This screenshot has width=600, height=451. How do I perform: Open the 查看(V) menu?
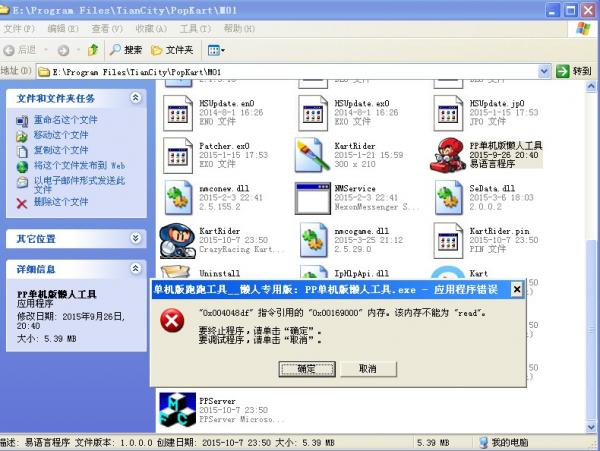point(107,28)
